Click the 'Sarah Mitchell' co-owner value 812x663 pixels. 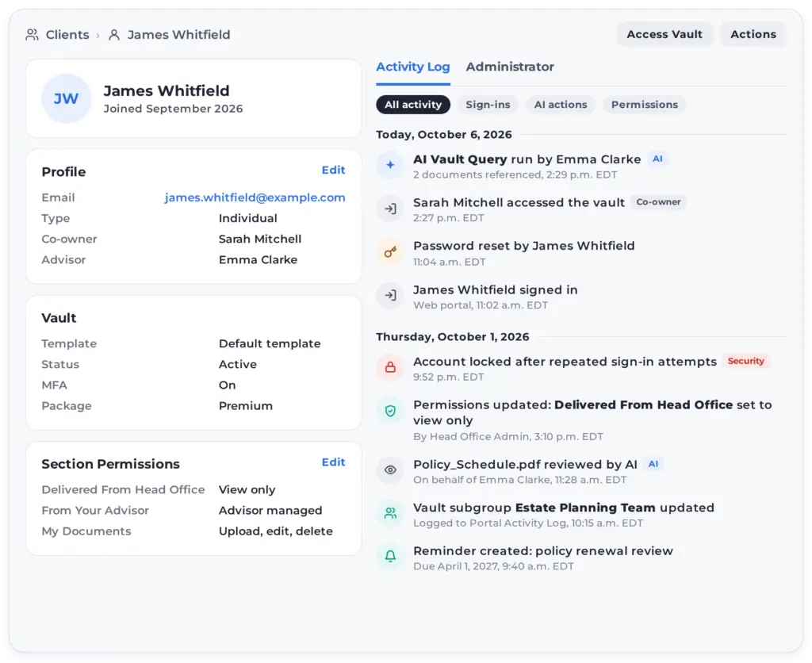pyautogui.click(x=260, y=240)
